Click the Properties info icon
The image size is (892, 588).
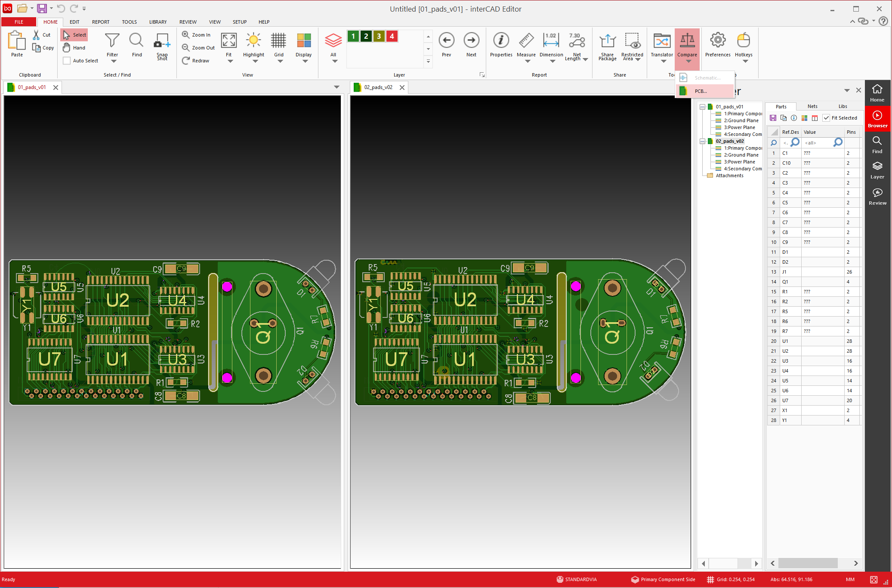pos(501,40)
